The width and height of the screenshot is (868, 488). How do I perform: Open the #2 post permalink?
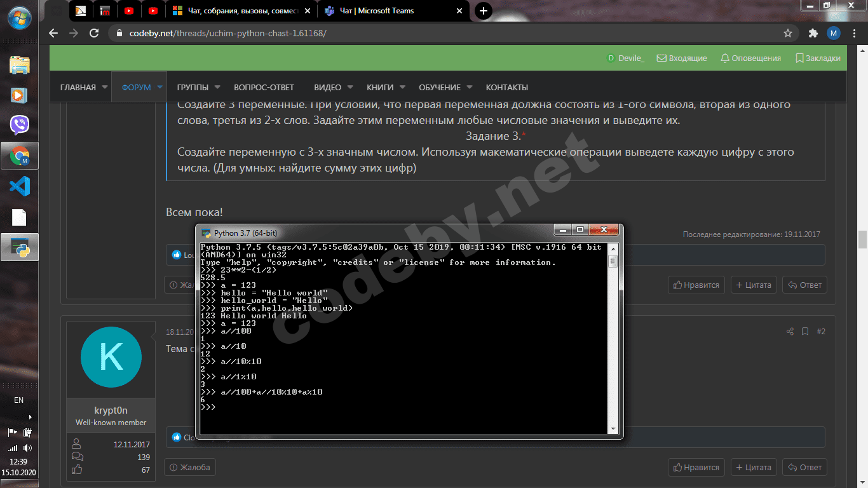(821, 331)
